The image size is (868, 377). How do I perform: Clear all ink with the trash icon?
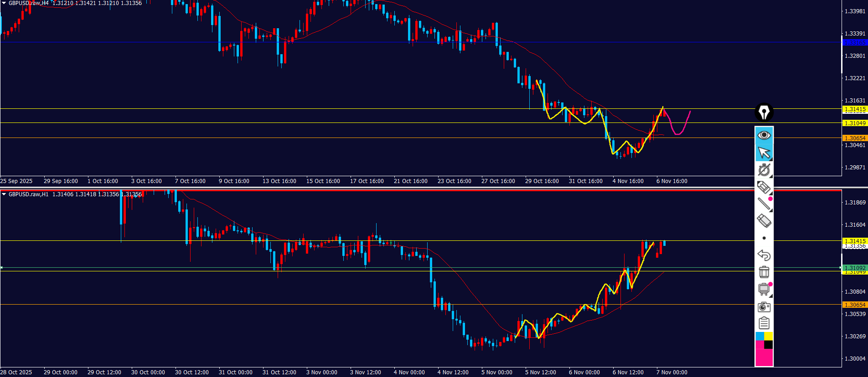764,272
